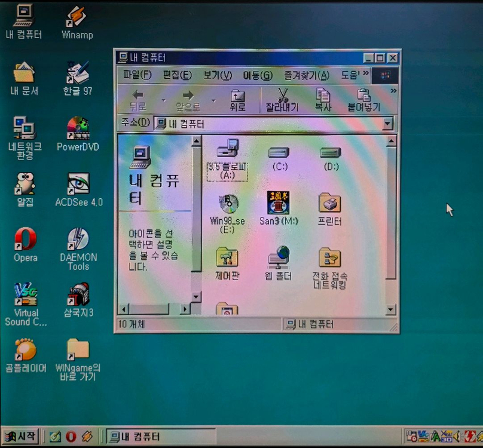Expand the toolbar overflow chevron
Image resolution: width=483 pixels, height=448 pixels.
click(393, 91)
